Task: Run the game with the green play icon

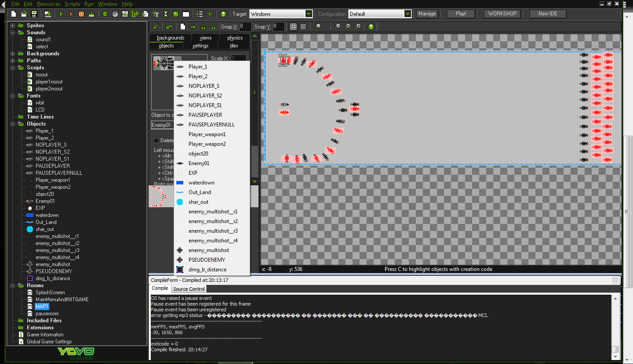Action: tap(61, 14)
